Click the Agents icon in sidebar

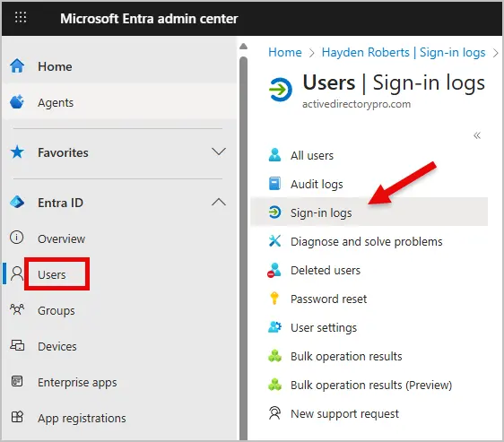[x=17, y=102]
